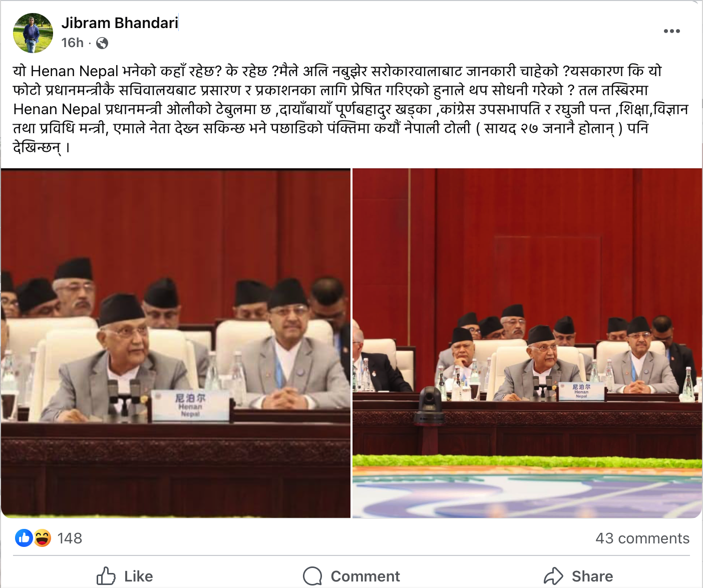Open the right wide-angle photo
The height and width of the screenshot is (588, 703).
[527, 343]
